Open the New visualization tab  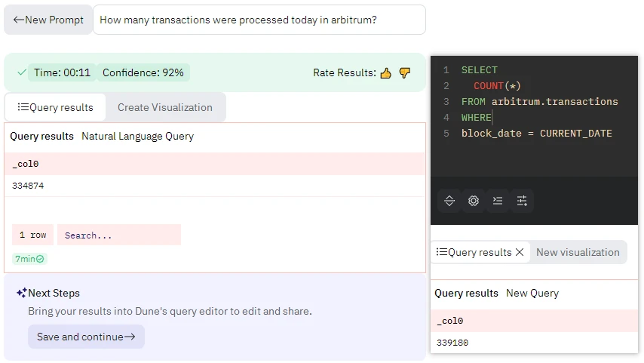pyautogui.click(x=578, y=253)
